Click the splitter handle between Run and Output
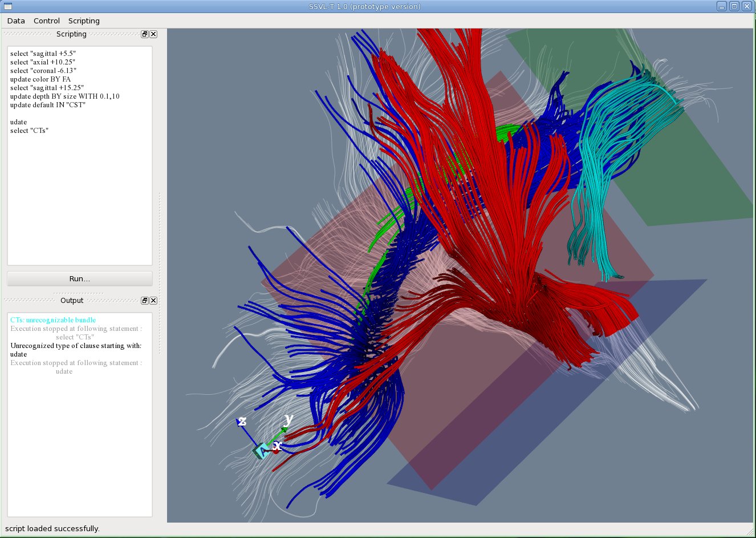This screenshot has width=756, height=538. [80, 293]
